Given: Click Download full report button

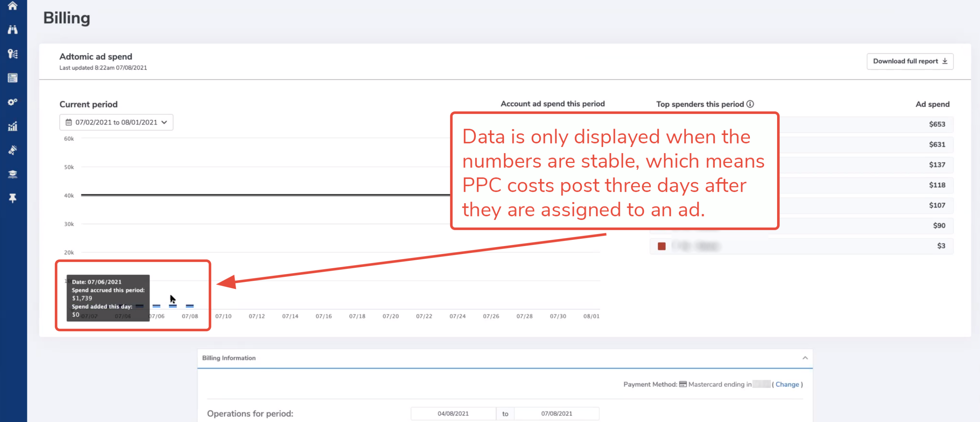Looking at the screenshot, I should coord(910,61).
